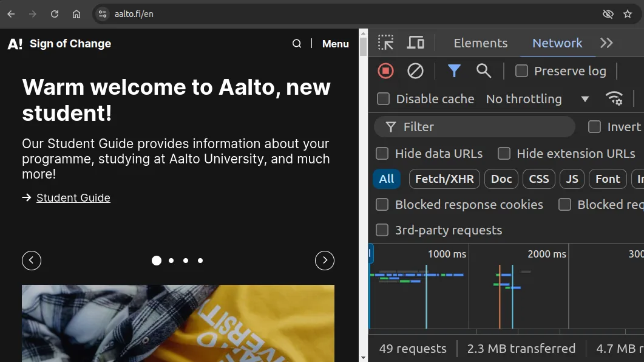Switch to the Elements tab
Screen dimensions: 644x362
click(x=480, y=43)
